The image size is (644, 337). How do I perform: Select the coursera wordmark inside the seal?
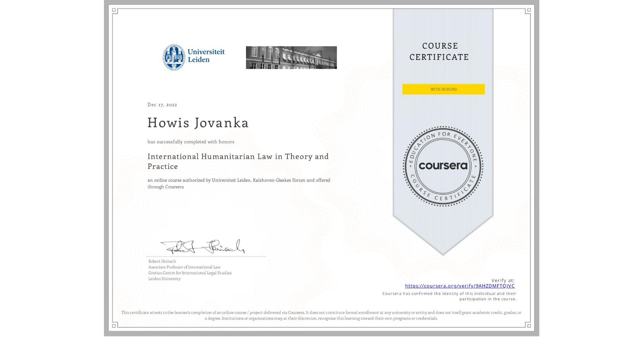point(443,166)
